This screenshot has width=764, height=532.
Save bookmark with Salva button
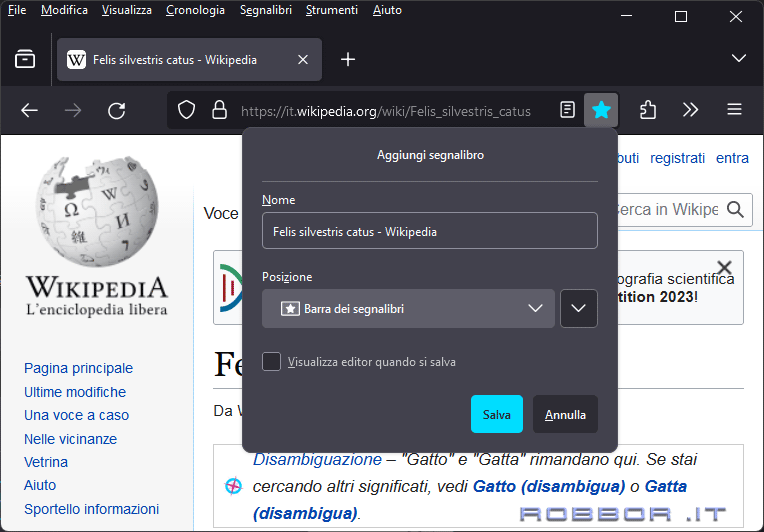pyautogui.click(x=497, y=414)
